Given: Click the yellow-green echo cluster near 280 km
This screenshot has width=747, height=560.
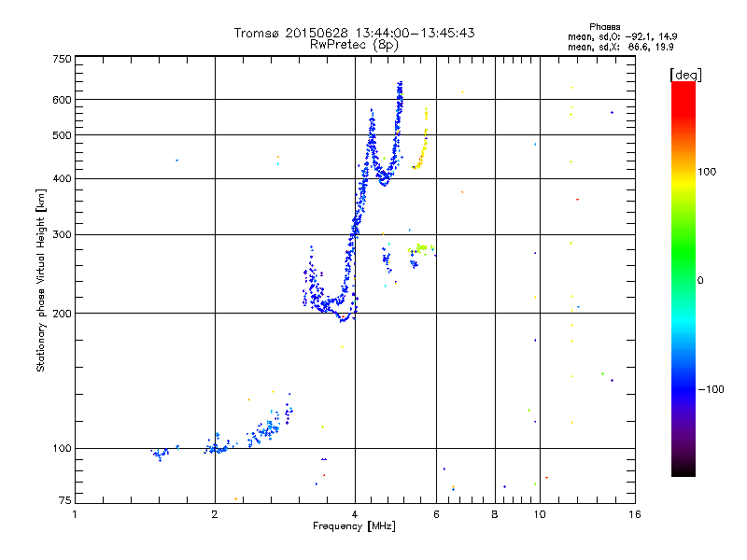Looking at the screenshot, I should click(421, 248).
